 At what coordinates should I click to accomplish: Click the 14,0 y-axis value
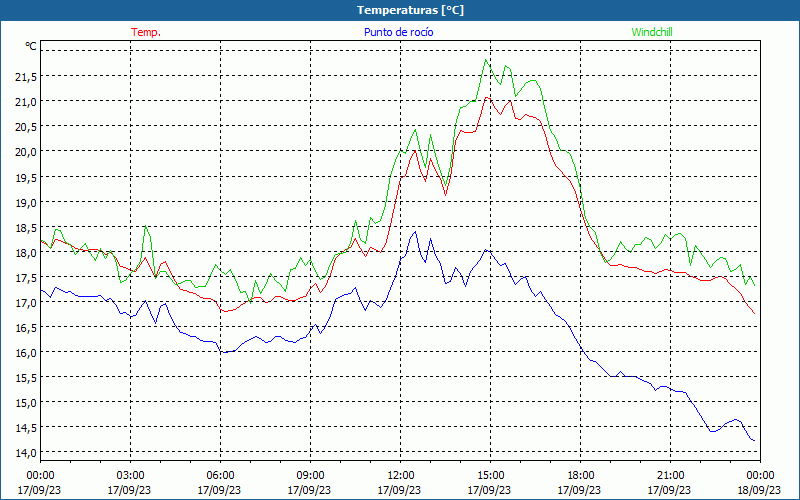(x=26, y=453)
